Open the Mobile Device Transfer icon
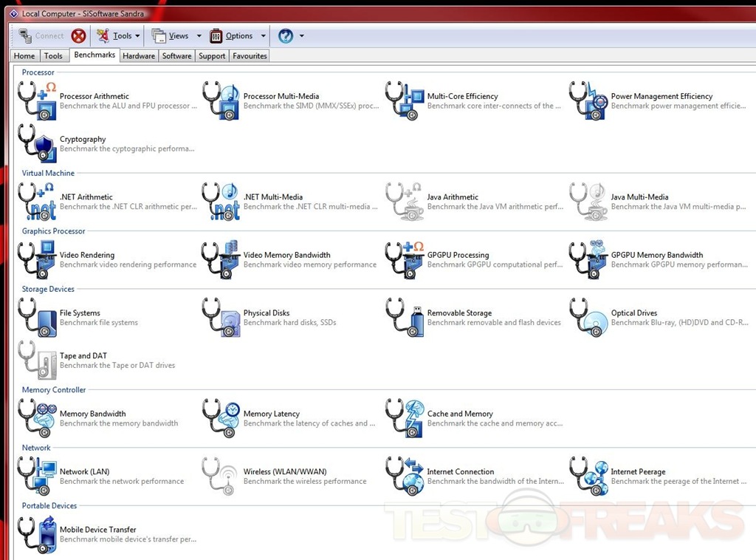Screen dimensions: 756x560 click(x=37, y=534)
